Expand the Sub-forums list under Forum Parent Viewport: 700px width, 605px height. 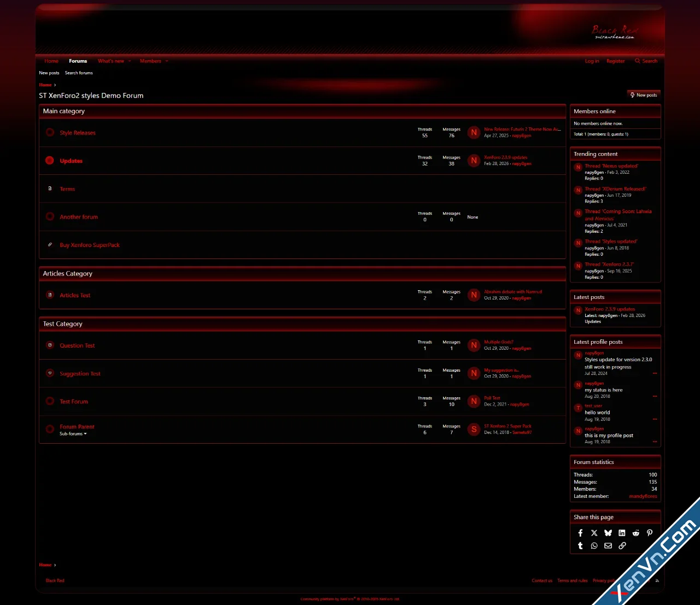[x=73, y=433]
